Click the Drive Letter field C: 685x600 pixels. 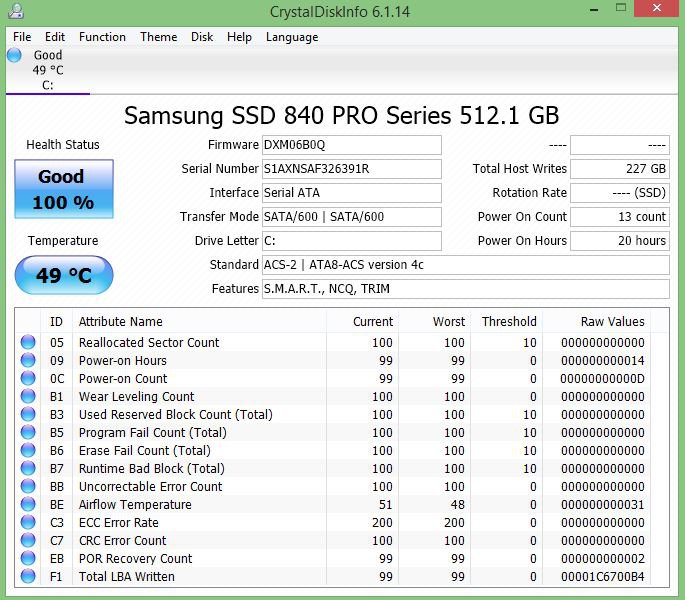[x=352, y=241]
